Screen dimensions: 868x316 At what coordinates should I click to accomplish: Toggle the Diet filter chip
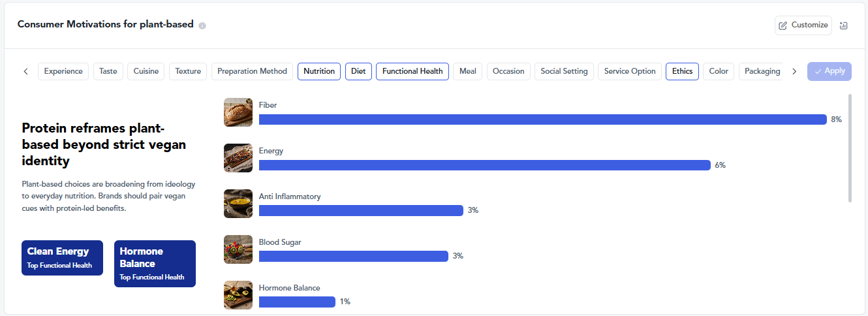[358, 71]
